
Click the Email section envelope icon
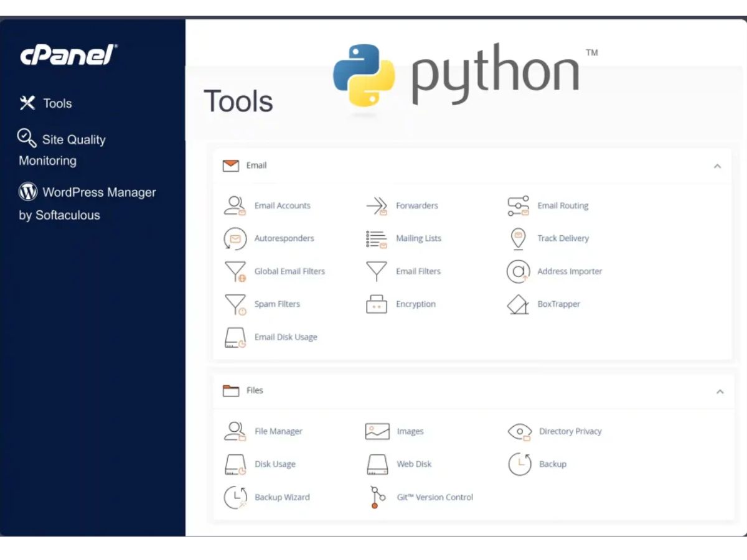coord(231,166)
